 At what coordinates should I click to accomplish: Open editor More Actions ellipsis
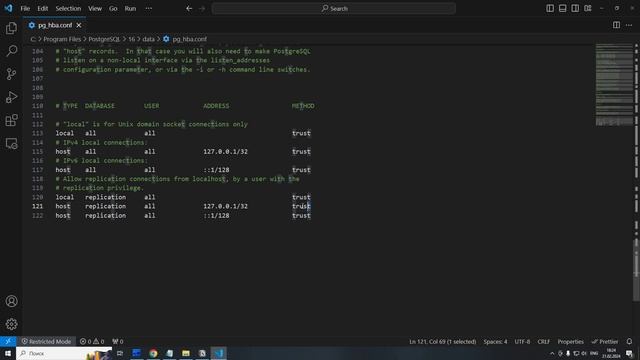(x=629, y=25)
